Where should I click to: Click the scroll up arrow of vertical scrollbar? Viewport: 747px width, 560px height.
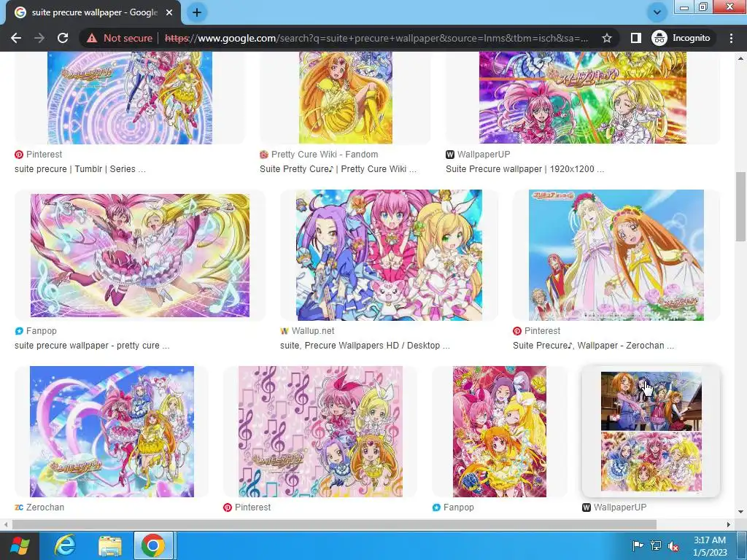pyautogui.click(x=740, y=58)
